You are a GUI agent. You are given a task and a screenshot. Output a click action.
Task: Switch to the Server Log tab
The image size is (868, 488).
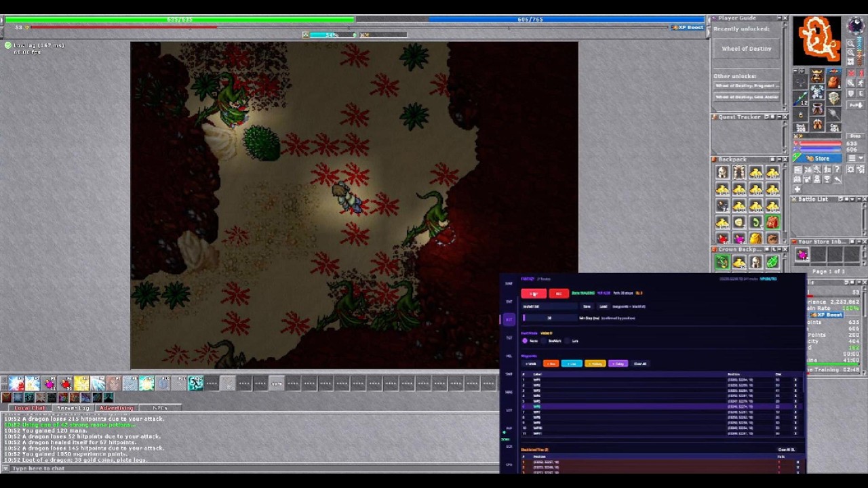(73, 408)
